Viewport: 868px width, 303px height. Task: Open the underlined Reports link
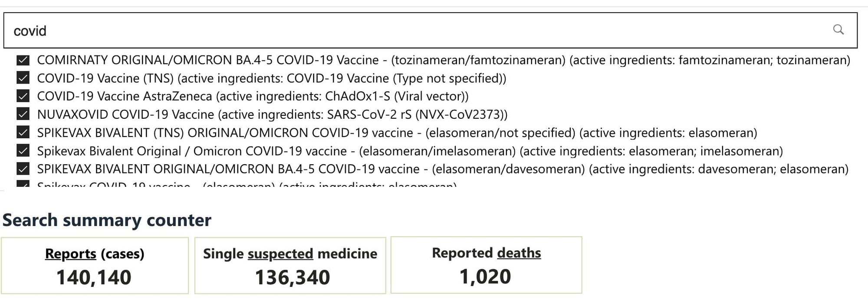tap(71, 254)
